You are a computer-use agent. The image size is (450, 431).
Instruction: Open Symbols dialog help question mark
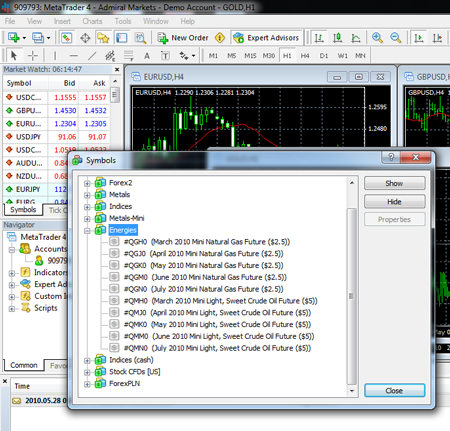tap(391, 157)
